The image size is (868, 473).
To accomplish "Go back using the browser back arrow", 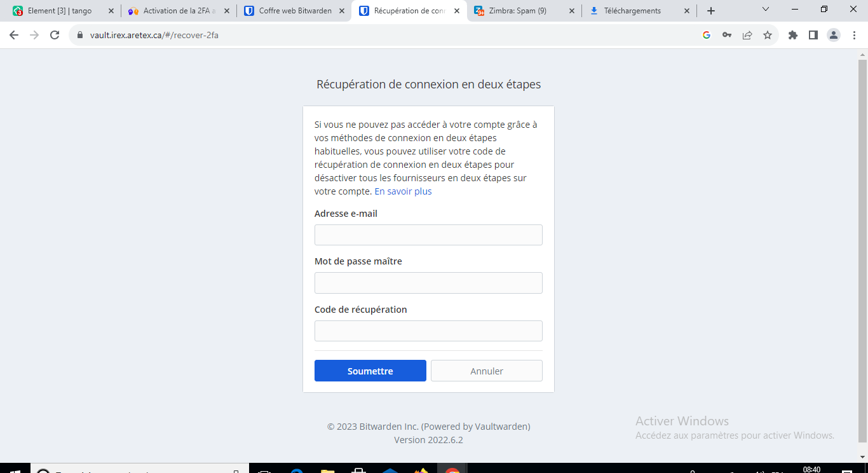I will pyautogui.click(x=14, y=36).
